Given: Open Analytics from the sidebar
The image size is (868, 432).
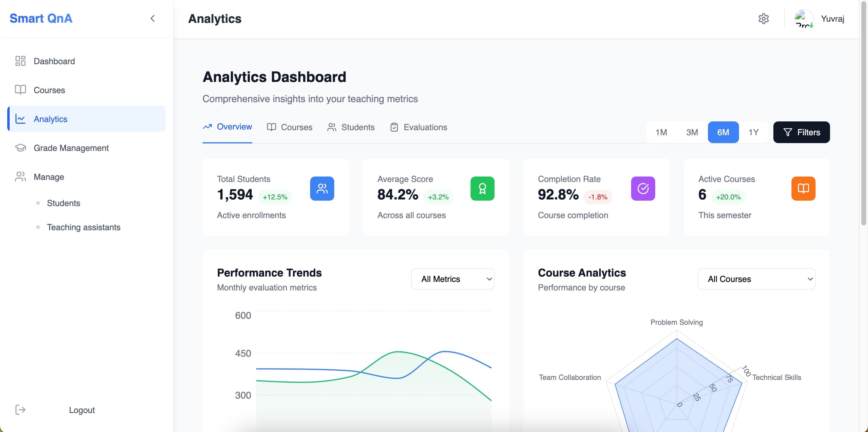Looking at the screenshot, I should [86, 119].
